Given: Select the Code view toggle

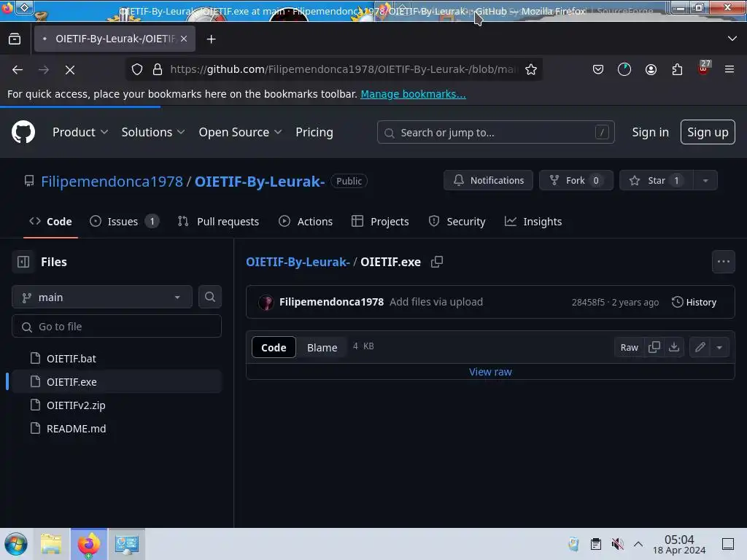Looking at the screenshot, I should coord(274,347).
